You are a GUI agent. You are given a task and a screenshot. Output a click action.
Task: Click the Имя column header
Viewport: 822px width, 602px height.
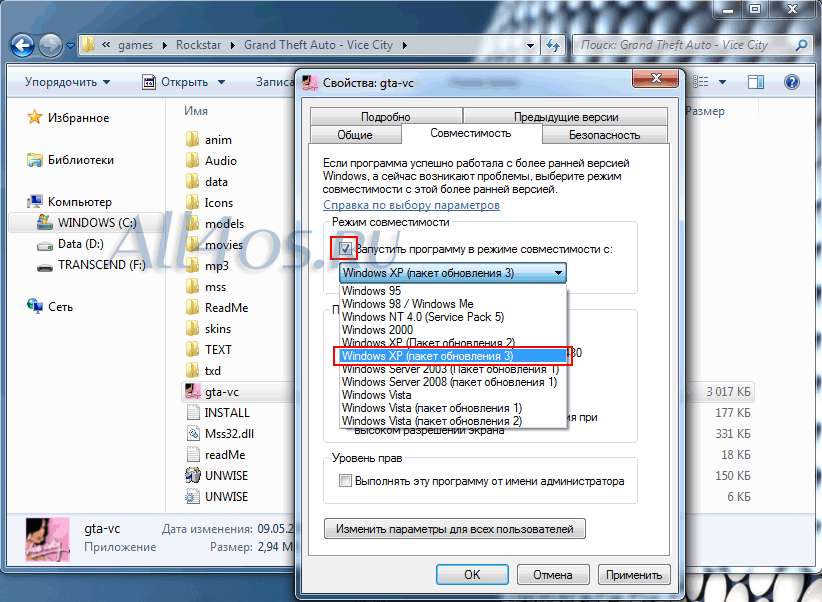pyautogui.click(x=196, y=111)
